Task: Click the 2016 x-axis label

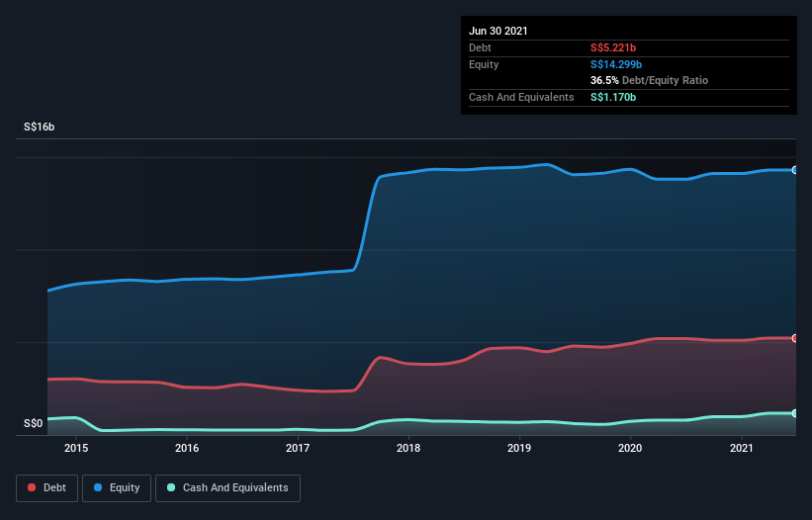Action: click(187, 448)
